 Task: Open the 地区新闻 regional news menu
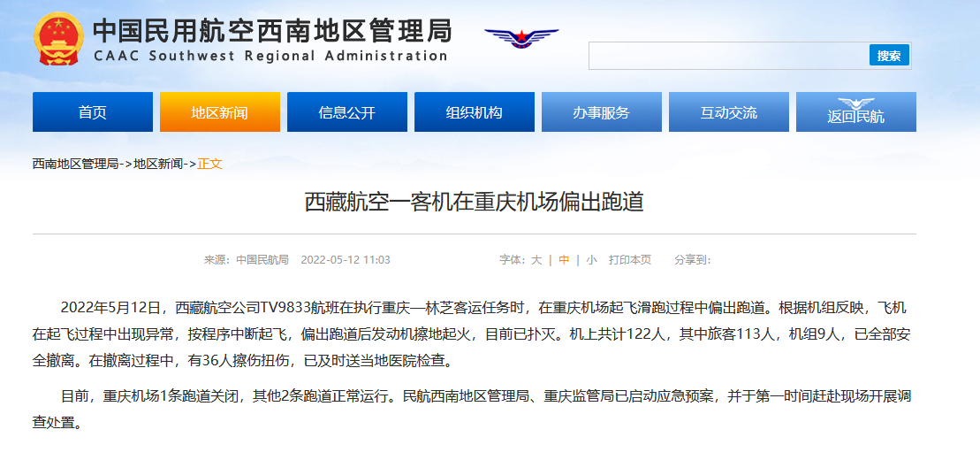[219, 112]
